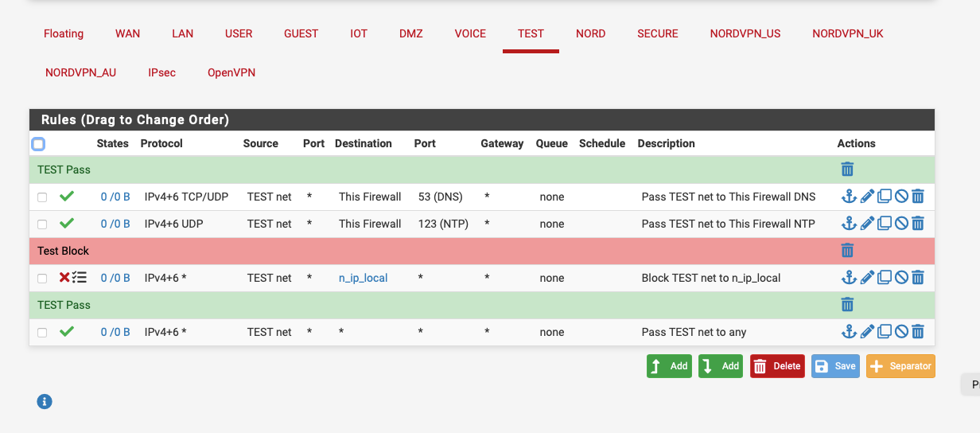Check the Firewall DNS rule checkbox

tap(42, 197)
